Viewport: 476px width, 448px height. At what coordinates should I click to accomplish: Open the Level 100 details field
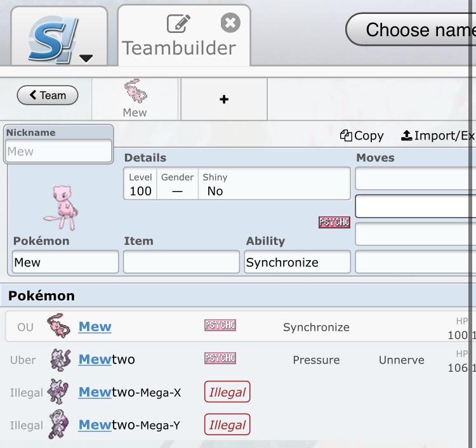(x=140, y=184)
